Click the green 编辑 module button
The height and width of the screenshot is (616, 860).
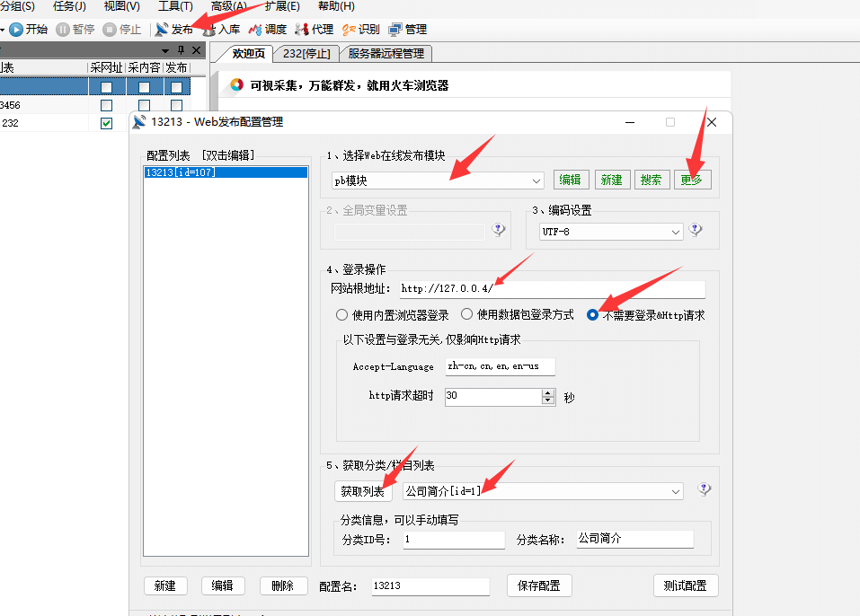point(570,180)
